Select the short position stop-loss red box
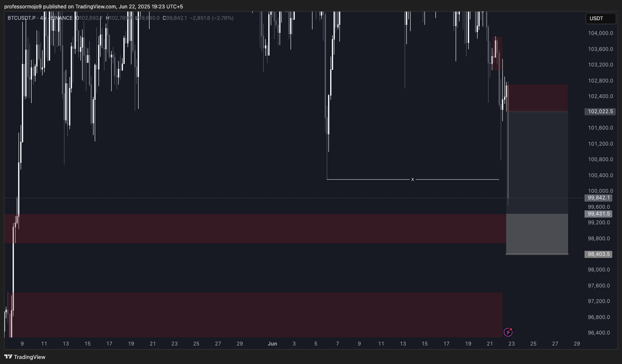The width and height of the screenshot is (622, 364). [x=537, y=98]
